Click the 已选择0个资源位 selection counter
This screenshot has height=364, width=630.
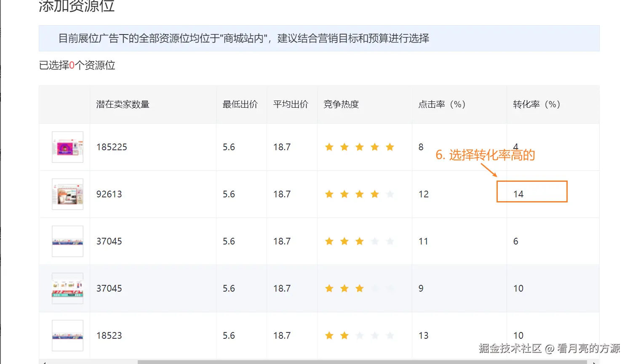point(77,65)
